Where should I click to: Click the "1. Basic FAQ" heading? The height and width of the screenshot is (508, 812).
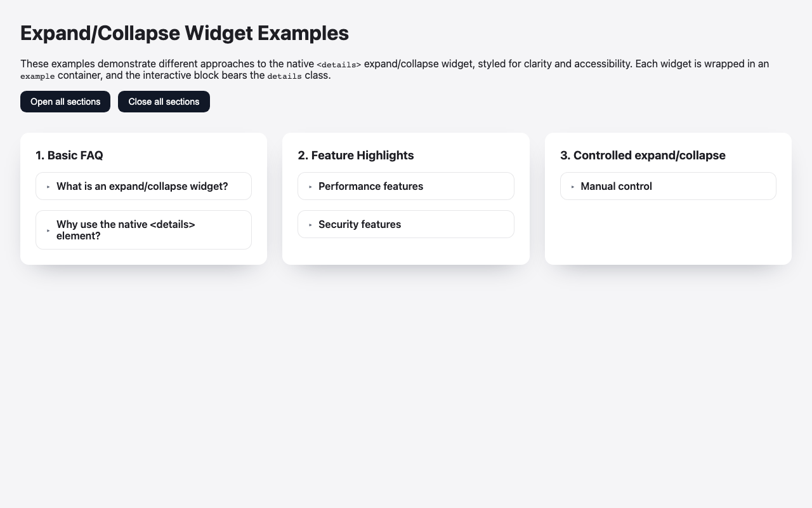coord(69,155)
